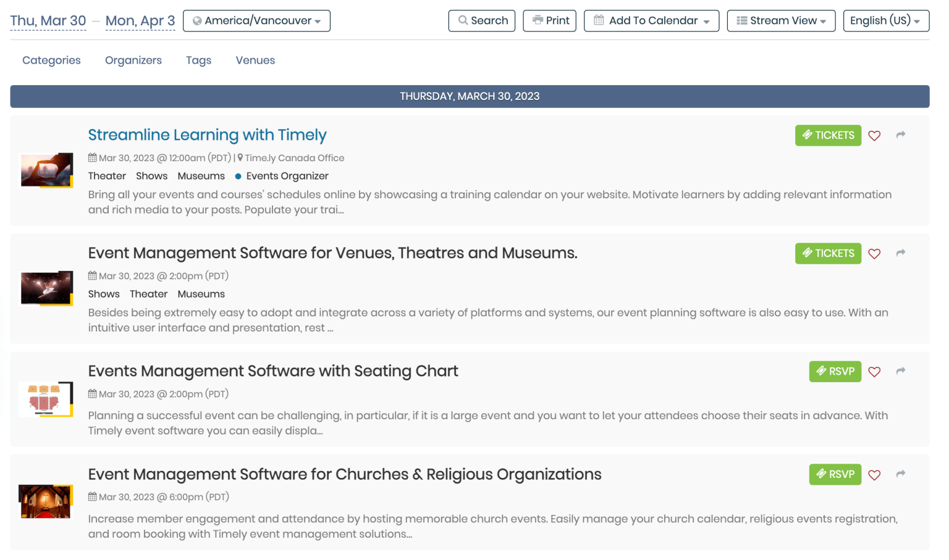Select Theater tag on Venues, Theatres event

click(x=149, y=294)
